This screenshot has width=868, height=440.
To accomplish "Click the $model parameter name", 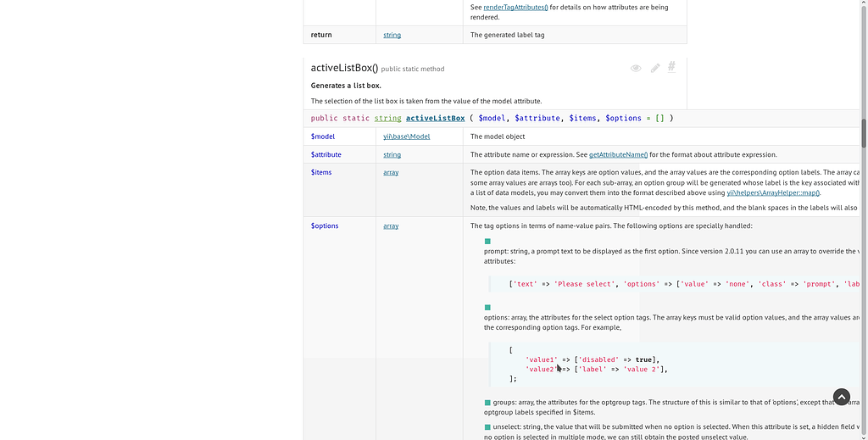I will click(x=323, y=136).
